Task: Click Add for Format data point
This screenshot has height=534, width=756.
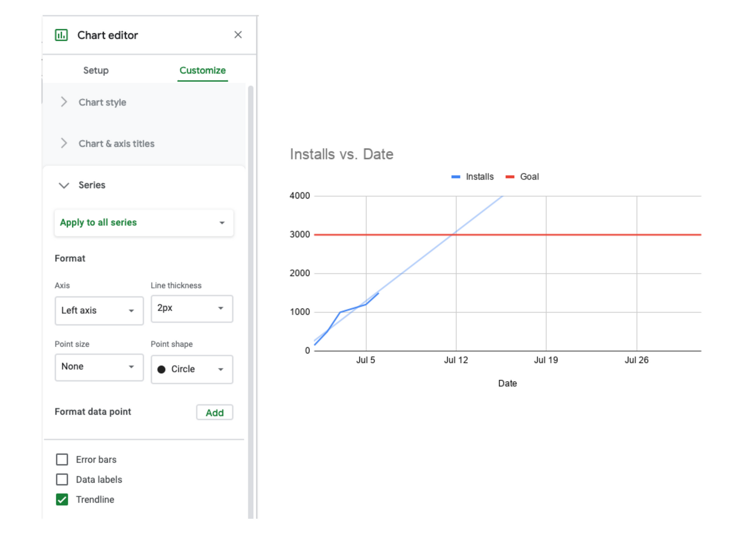Action: [x=214, y=412]
